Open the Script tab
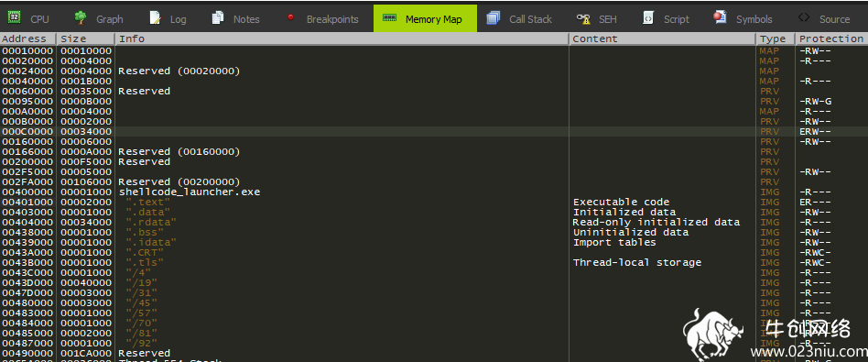 [x=666, y=19]
